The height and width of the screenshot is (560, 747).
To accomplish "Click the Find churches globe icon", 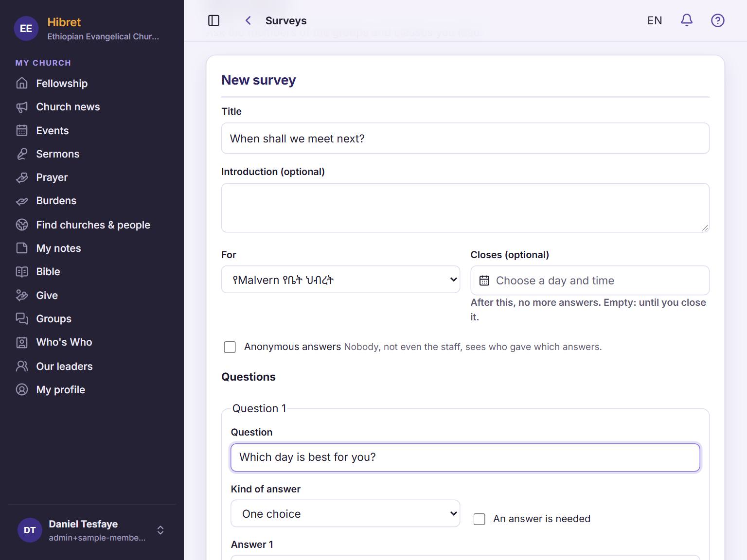I will (22, 225).
